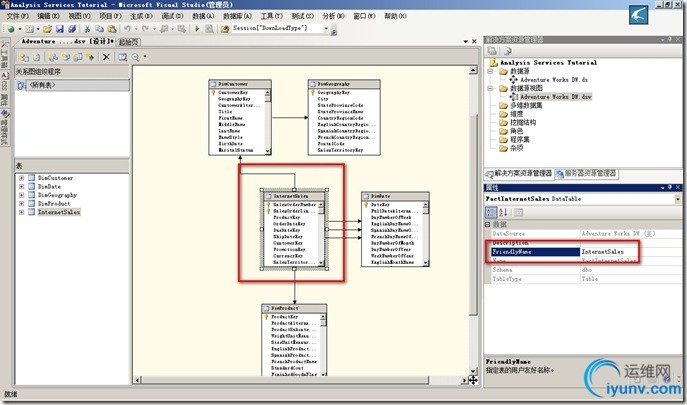Image resolution: width=687 pixels, height=405 pixels.
Task: Click the Open File folder icon
Action: point(47,29)
